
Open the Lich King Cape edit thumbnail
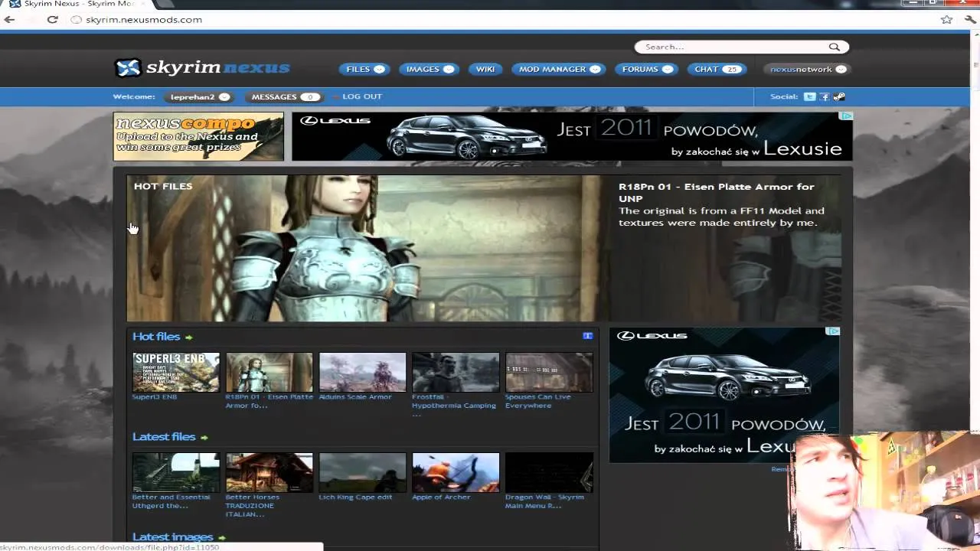coord(363,472)
